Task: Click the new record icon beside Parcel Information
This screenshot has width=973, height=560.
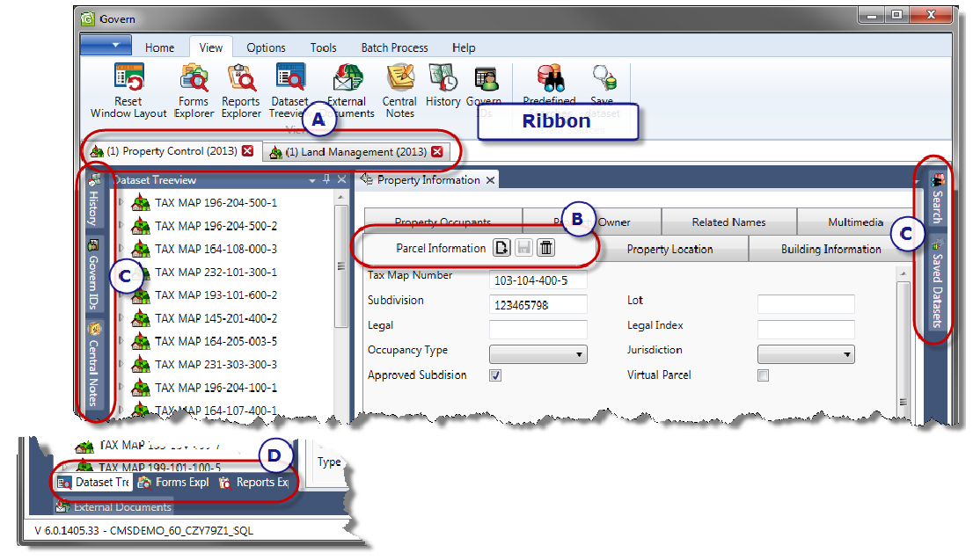Action: click(x=501, y=249)
